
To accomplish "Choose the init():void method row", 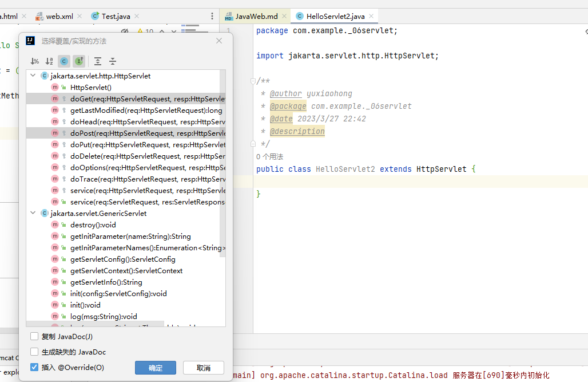I will 126,305.
